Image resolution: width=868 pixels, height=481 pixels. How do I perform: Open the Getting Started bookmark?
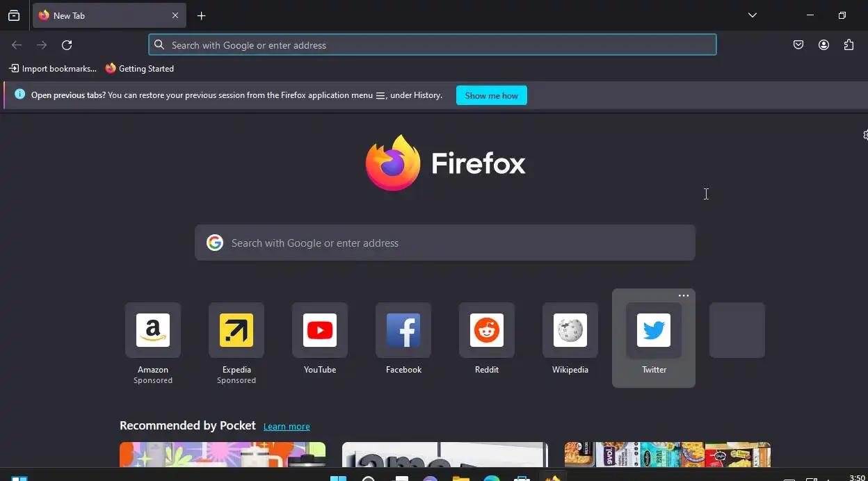[x=140, y=69]
